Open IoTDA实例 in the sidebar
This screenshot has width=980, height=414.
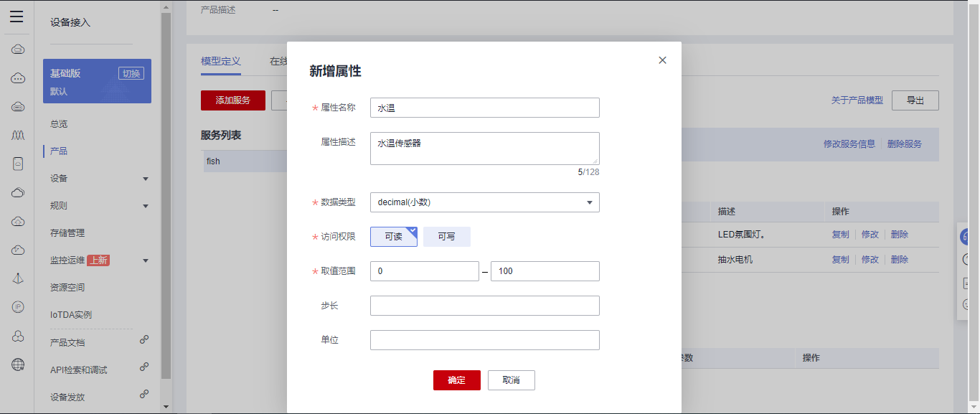(71, 315)
